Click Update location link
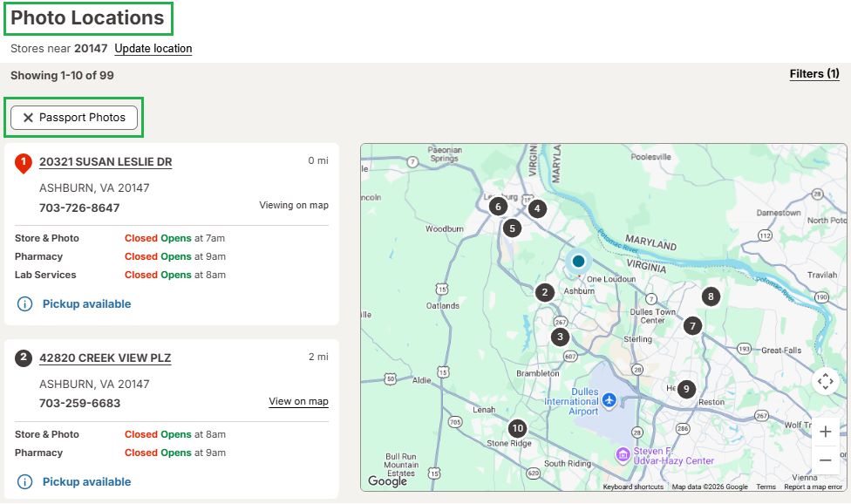This screenshot has width=851, height=504. click(153, 49)
